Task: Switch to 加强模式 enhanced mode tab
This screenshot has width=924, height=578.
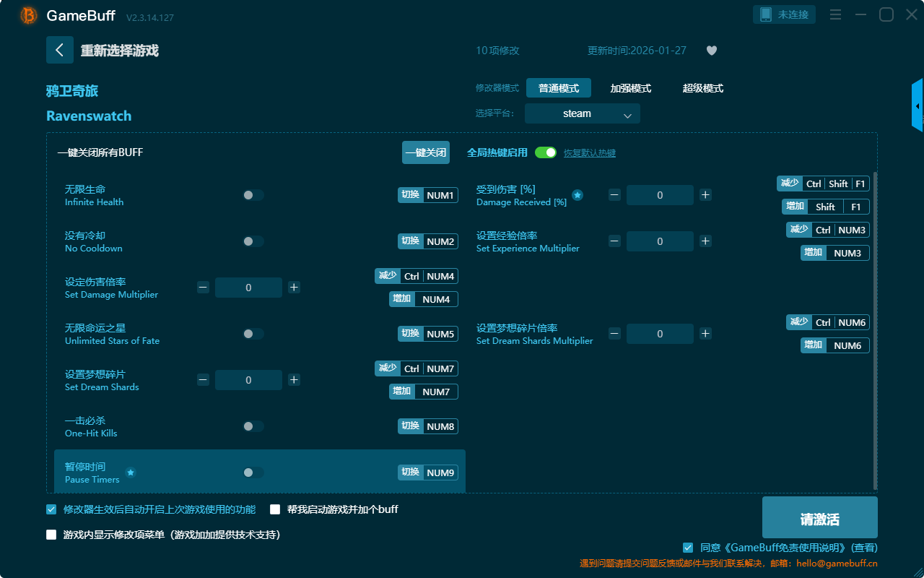Action: coord(630,88)
